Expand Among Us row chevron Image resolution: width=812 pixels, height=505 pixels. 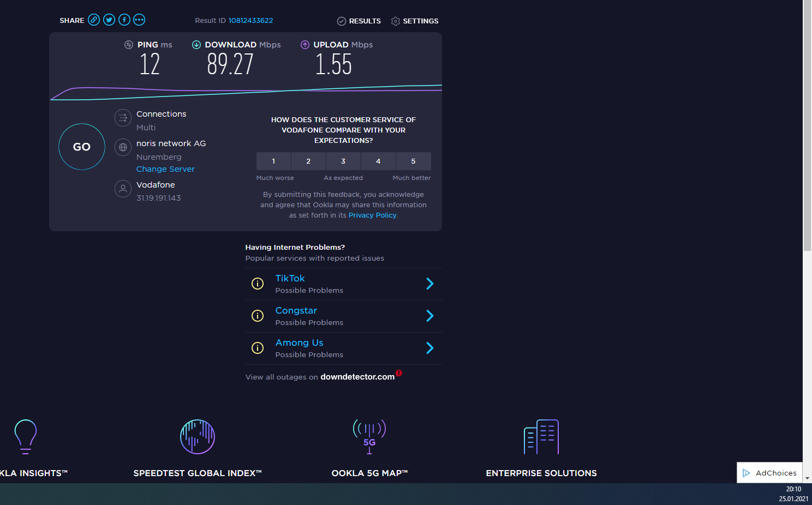pos(430,348)
